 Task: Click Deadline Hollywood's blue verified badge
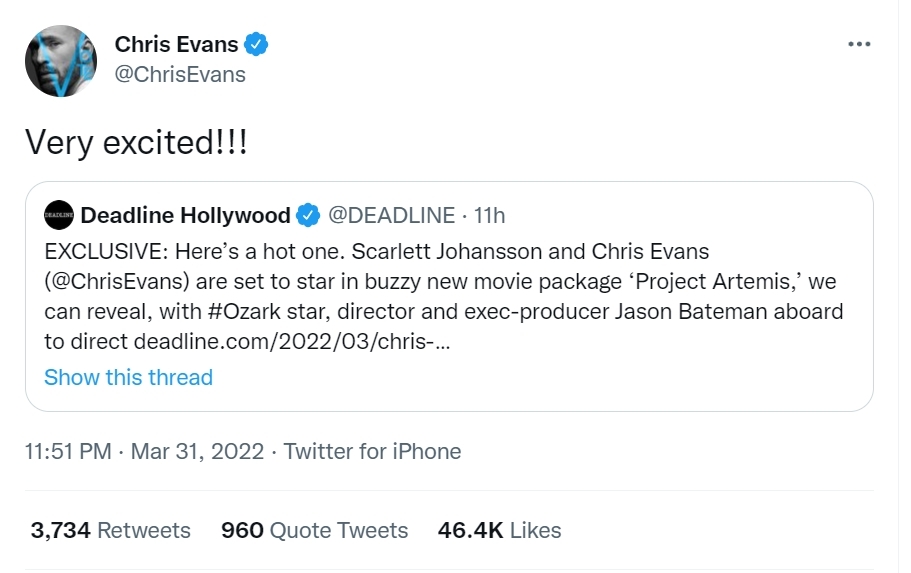[309, 215]
